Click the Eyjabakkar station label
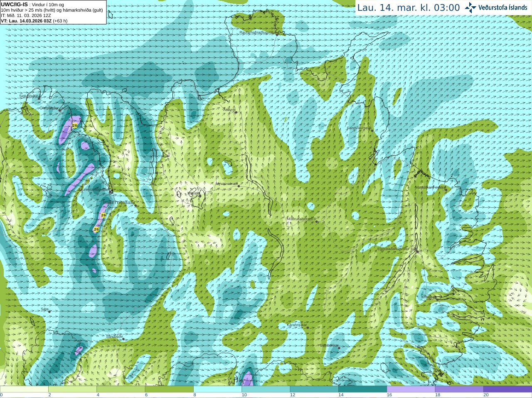Image resolution: width=532 pixels, height=398 pixels. tap(330, 345)
